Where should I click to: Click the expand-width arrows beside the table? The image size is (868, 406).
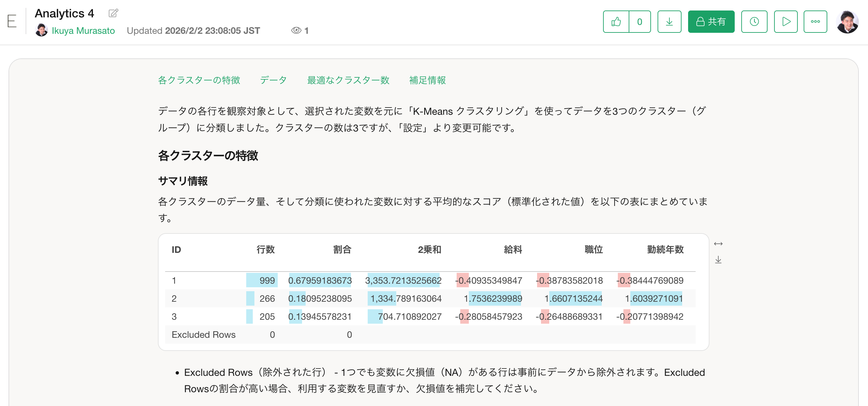pyautogui.click(x=718, y=244)
